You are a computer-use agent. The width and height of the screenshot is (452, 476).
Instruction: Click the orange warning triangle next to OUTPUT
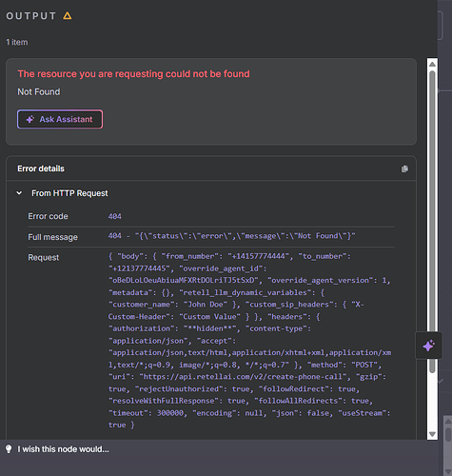click(x=68, y=15)
